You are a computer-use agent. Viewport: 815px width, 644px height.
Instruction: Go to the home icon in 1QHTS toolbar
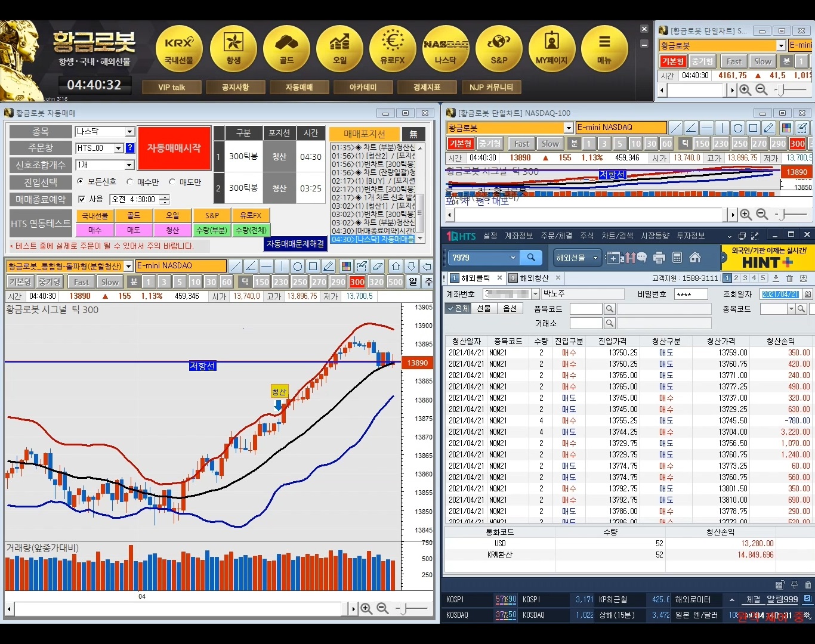pyautogui.click(x=695, y=258)
